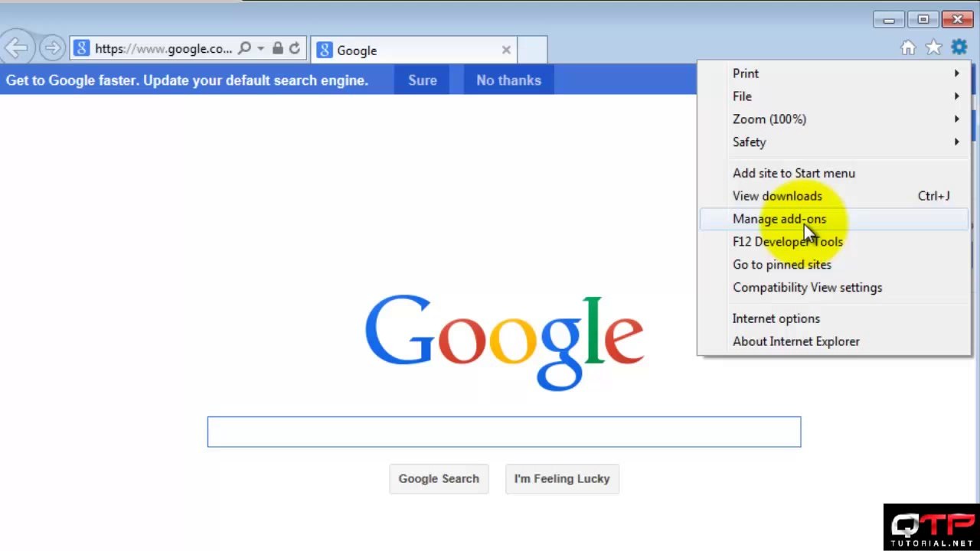Expand the Safety submenu
980x551 pixels.
coord(835,142)
